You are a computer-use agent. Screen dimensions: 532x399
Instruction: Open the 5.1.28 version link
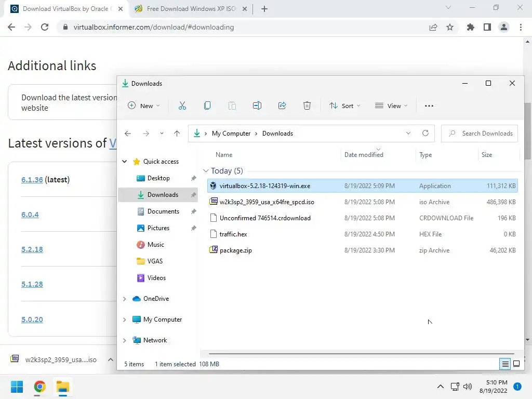32,284
